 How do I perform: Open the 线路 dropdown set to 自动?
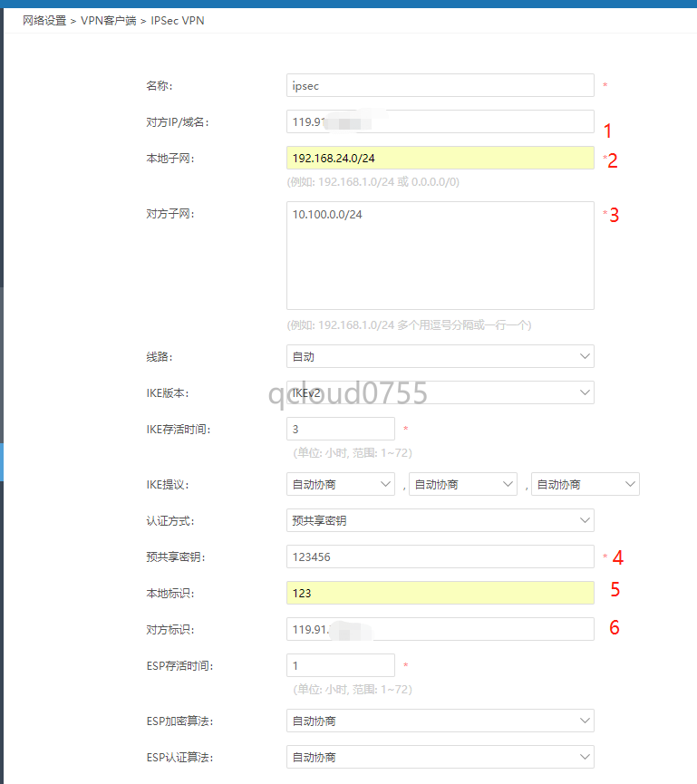point(440,356)
